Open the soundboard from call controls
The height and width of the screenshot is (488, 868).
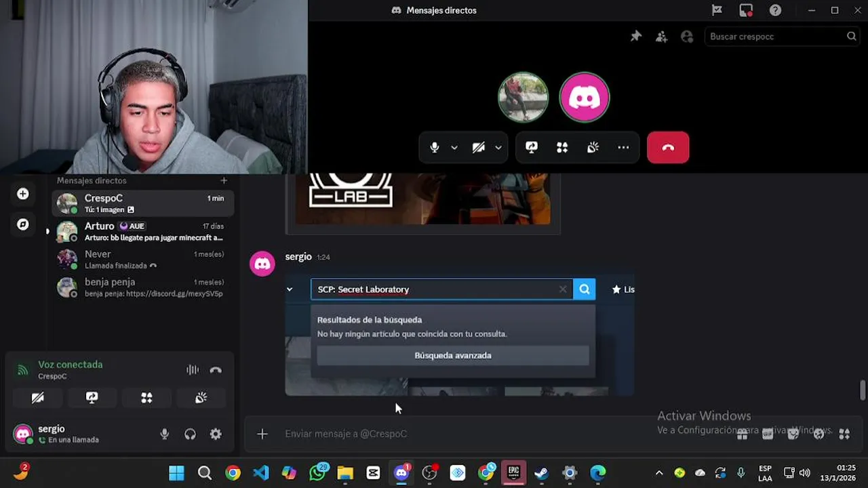[593, 148]
